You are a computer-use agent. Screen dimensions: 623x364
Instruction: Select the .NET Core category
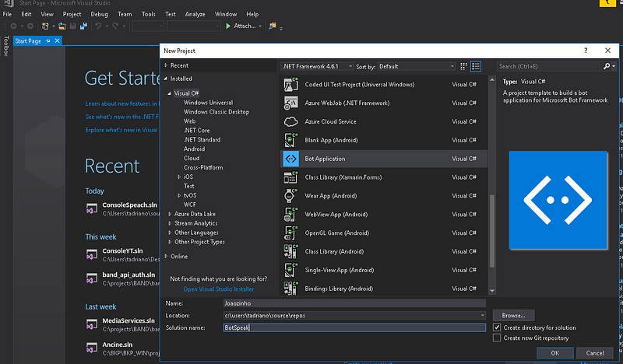[x=196, y=130]
